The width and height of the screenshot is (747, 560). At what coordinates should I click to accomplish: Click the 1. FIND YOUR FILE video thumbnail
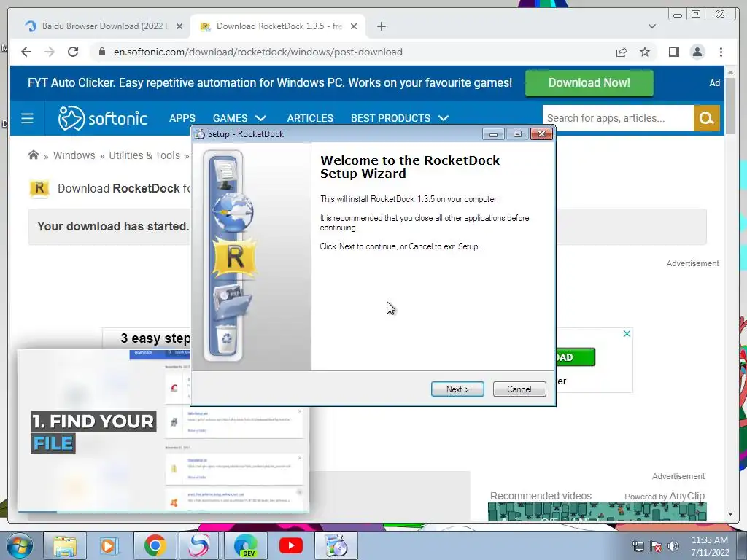click(x=163, y=431)
